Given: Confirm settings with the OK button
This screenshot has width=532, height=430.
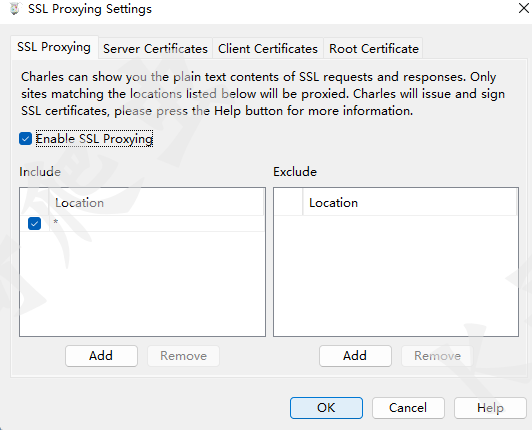Looking at the screenshot, I should (326, 408).
